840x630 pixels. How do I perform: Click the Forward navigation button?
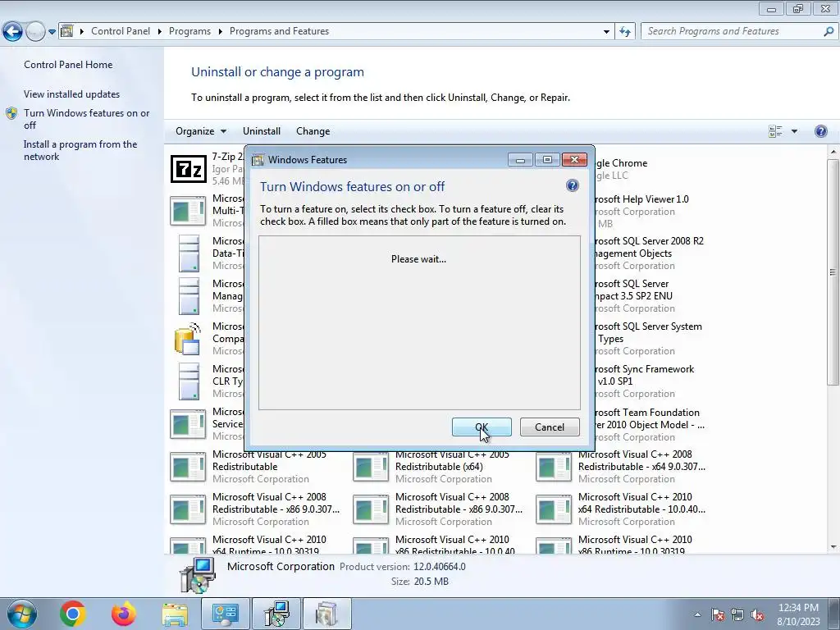[35, 32]
